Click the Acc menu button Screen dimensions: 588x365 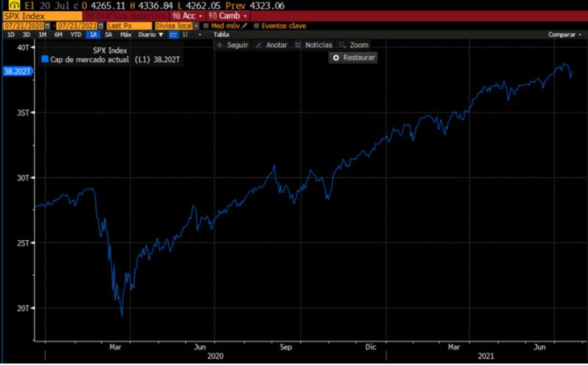[x=188, y=15]
